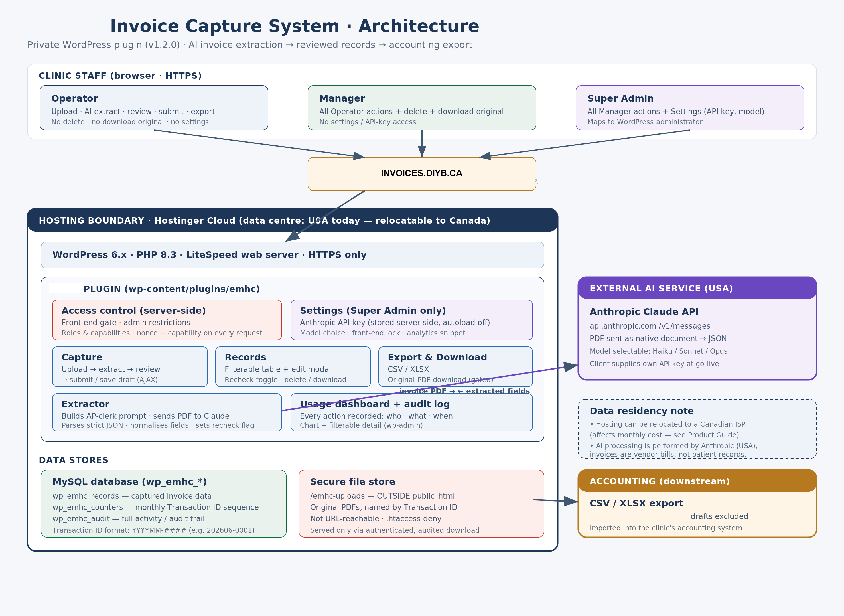The image size is (844, 616).
Task: Click the Invoice Capture System title
Action: (295, 26)
